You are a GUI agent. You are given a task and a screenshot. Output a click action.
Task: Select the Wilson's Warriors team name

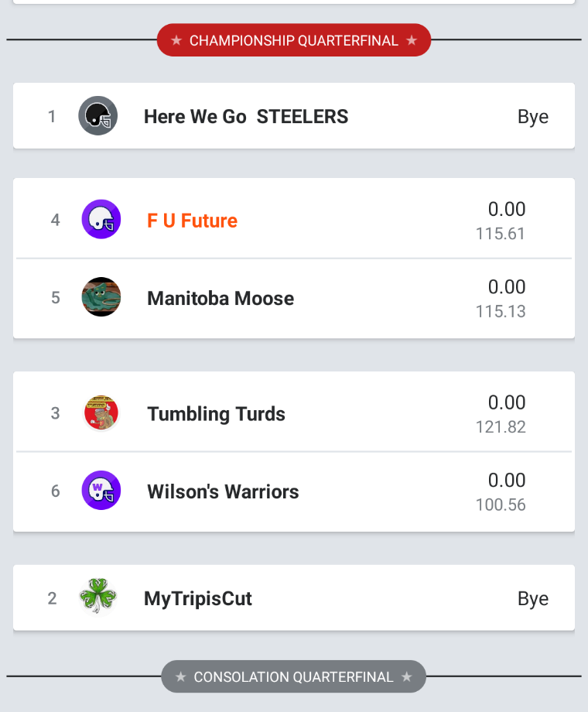pos(223,491)
